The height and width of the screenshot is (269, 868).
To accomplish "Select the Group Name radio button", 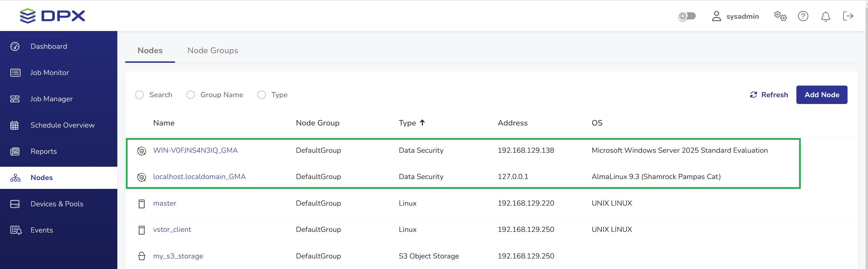I will point(191,95).
